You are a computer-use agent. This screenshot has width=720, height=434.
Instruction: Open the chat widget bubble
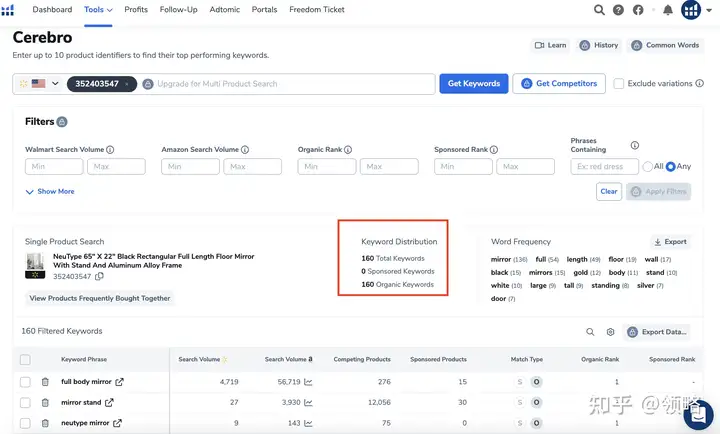tap(698, 415)
